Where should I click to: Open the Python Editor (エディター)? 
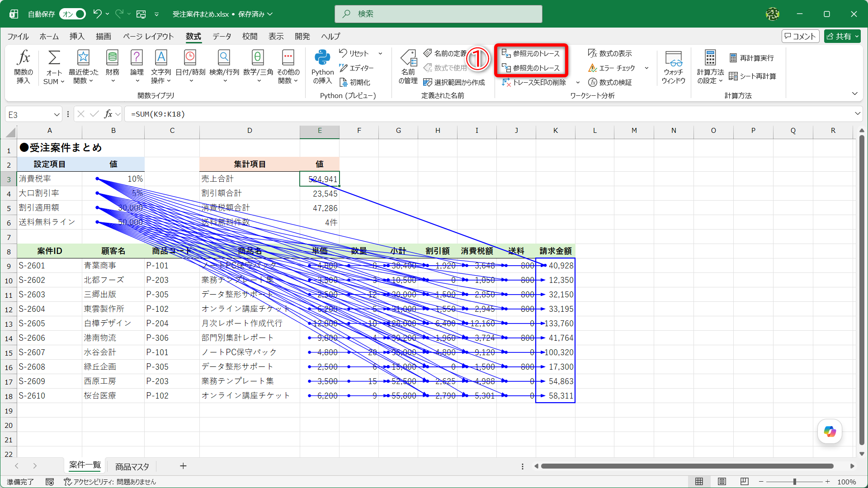357,68
